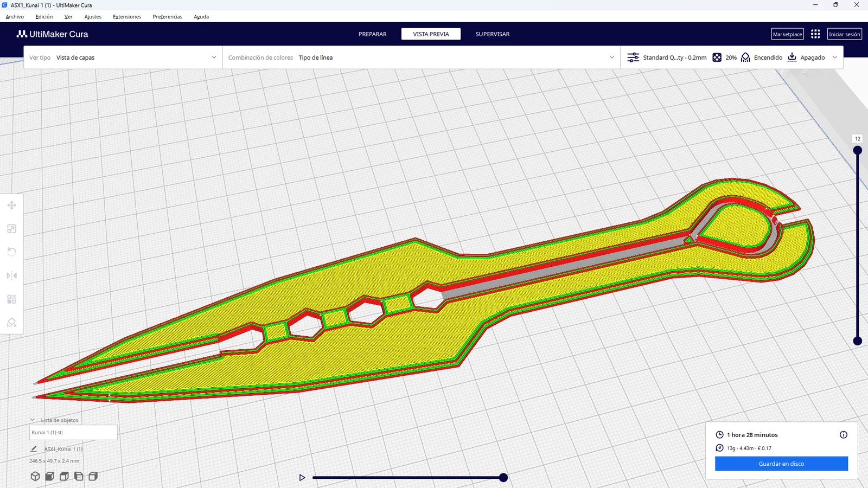Open the Ajustes menu
The height and width of the screenshot is (488, 868).
tap(93, 17)
